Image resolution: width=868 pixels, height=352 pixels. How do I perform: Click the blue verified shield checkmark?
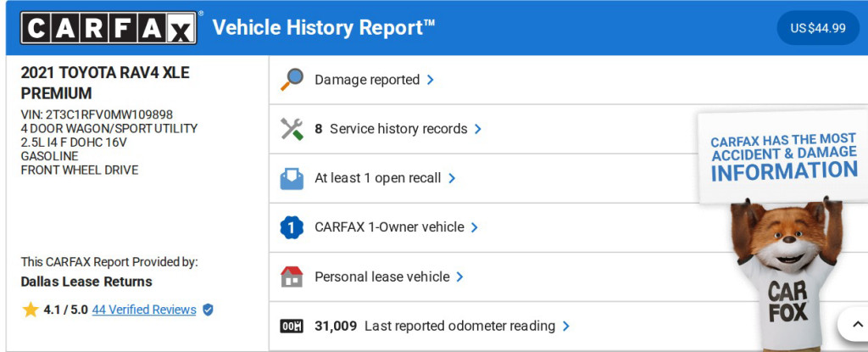[208, 310]
